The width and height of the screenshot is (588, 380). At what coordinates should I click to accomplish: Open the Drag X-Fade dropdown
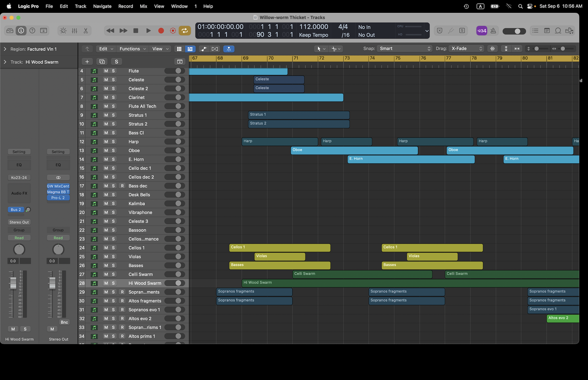pos(466,49)
